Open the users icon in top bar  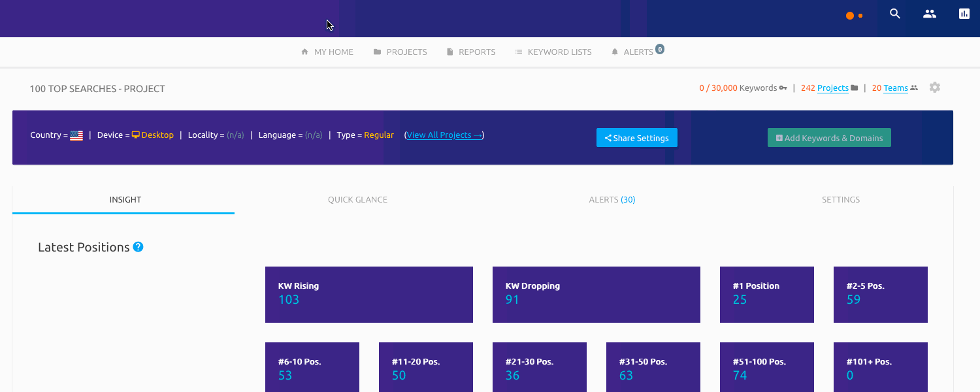(930, 14)
